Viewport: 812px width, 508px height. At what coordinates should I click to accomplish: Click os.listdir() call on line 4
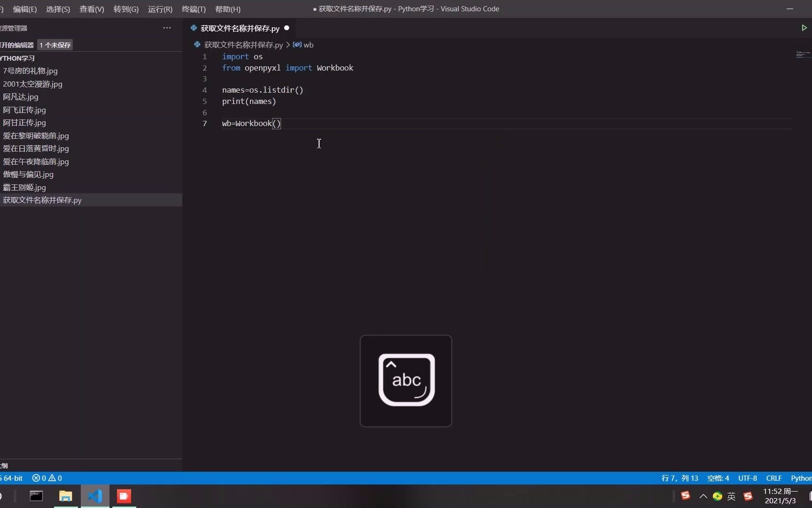click(x=276, y=90)
